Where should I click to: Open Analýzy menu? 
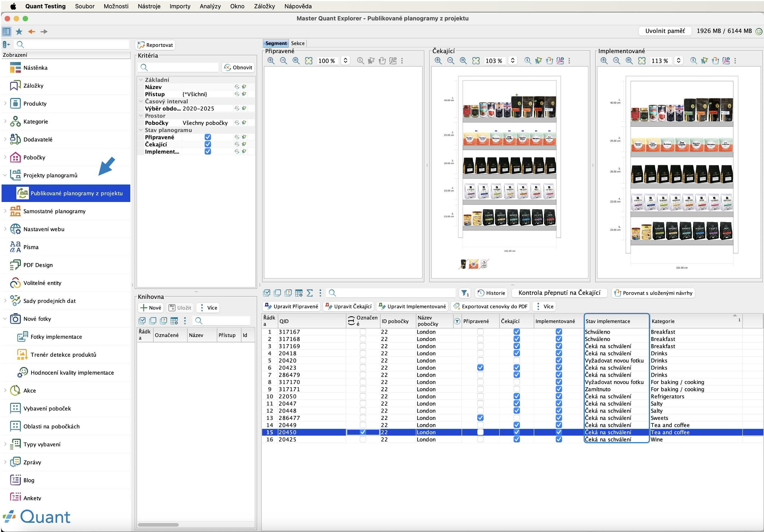tap(210, 6)
